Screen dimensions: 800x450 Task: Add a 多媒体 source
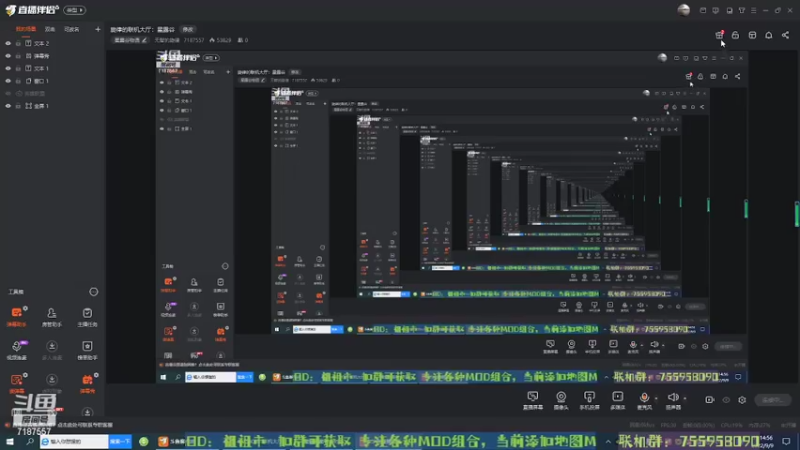click(617, 401)
